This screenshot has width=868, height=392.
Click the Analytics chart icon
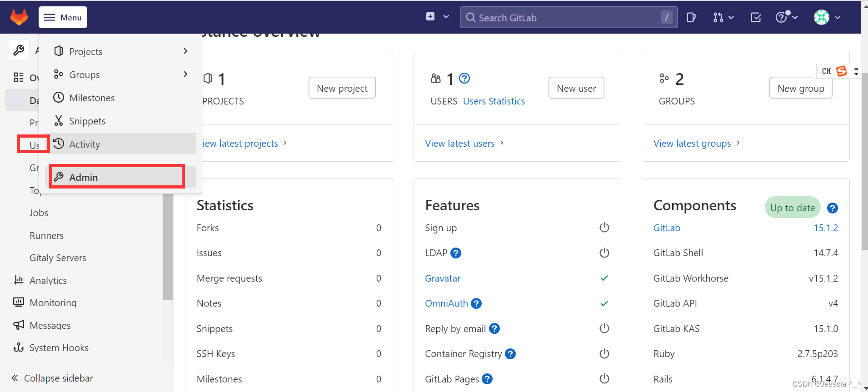click(19, 280)
